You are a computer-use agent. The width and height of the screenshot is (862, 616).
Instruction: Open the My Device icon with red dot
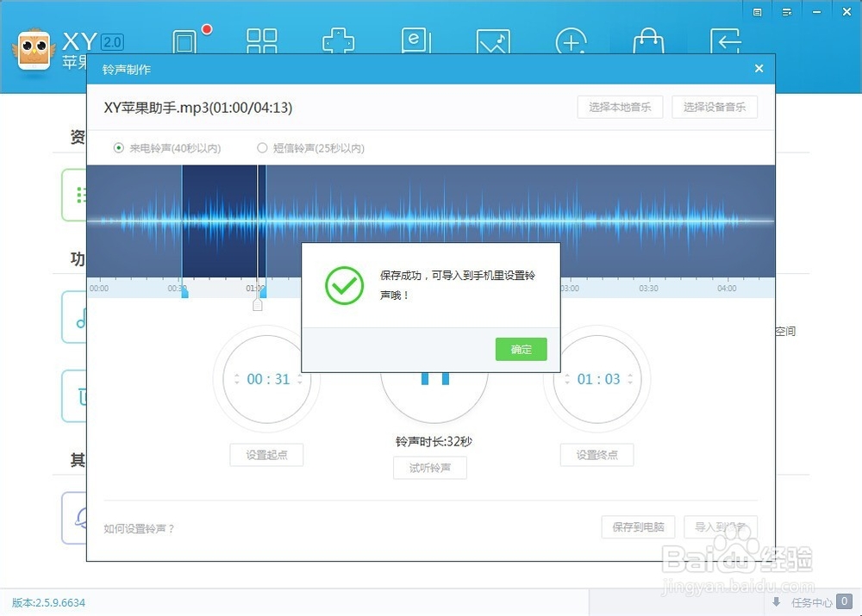point(184,40)
